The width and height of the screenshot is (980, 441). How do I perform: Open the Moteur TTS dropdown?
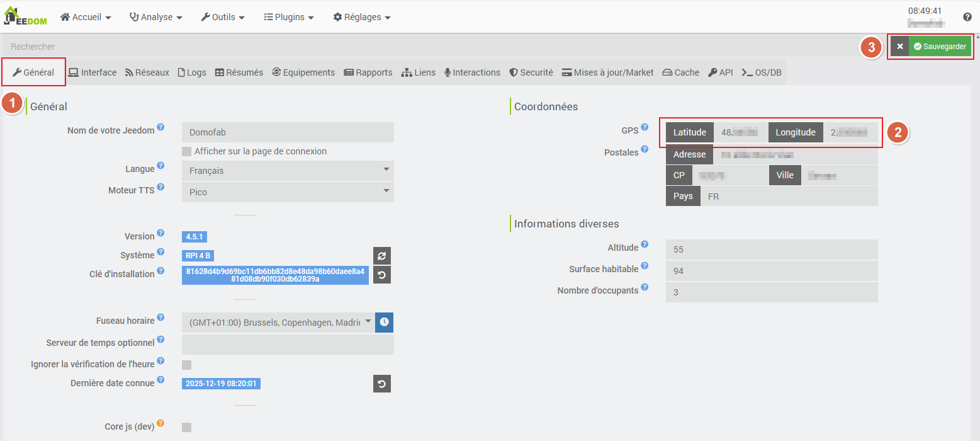click(288, 192)
